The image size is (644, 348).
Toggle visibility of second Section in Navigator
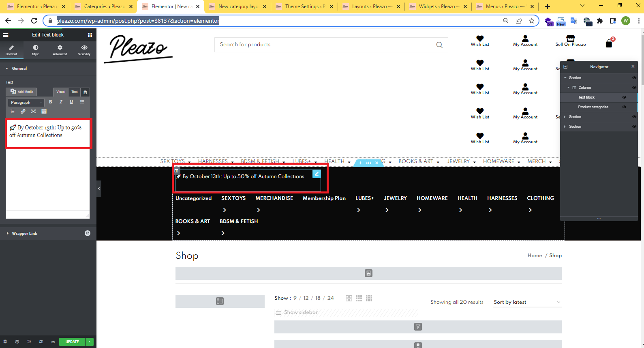[x=634, y=117]
